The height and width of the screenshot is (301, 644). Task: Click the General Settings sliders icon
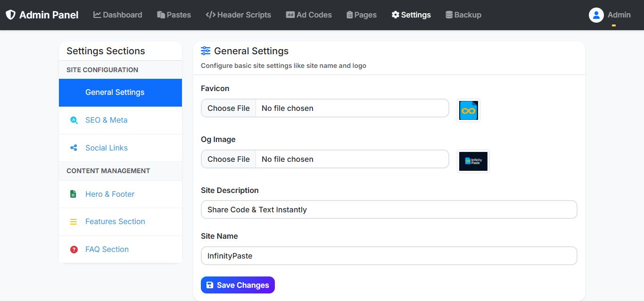point(206,51)
